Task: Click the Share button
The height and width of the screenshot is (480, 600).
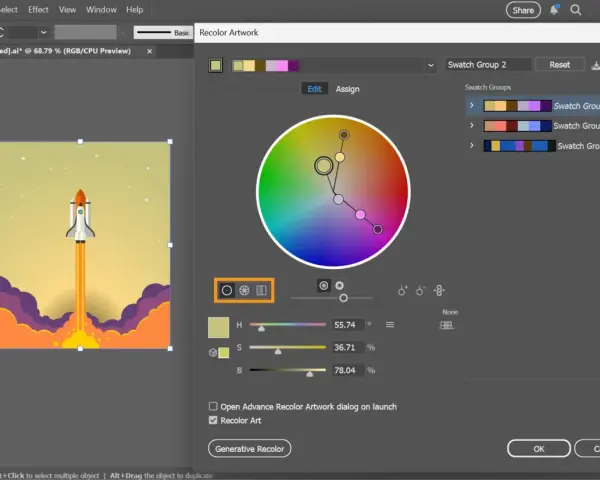Action: [523, 10]
